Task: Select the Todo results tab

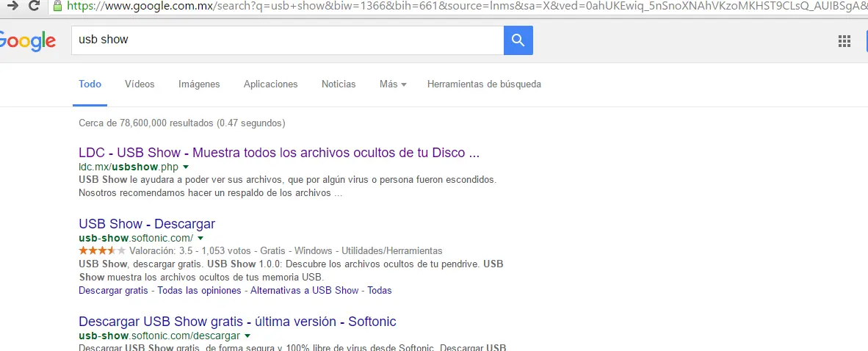Action: pos(90,84)
